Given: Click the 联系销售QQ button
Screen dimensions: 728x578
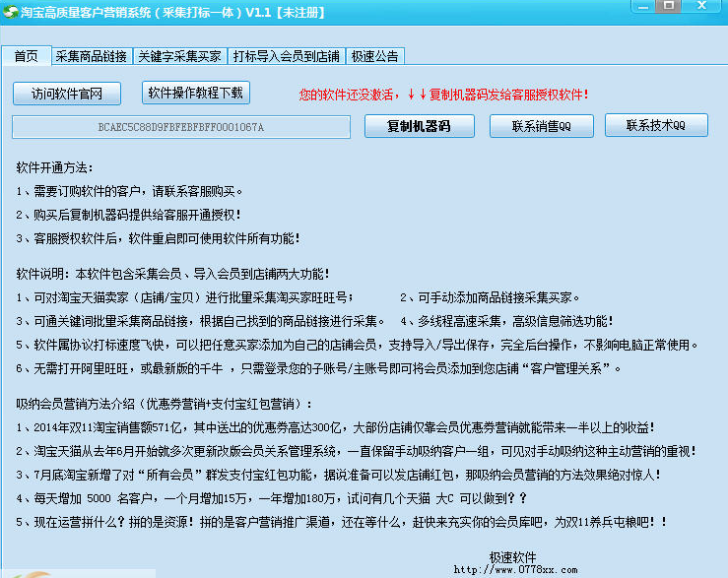Looking at the screenshot, I should [542, 126].
